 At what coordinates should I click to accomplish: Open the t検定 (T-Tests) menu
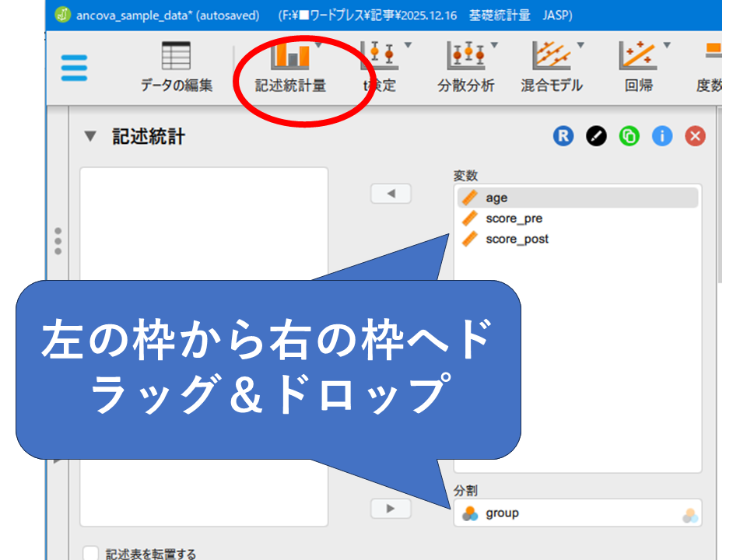[381, 68]
